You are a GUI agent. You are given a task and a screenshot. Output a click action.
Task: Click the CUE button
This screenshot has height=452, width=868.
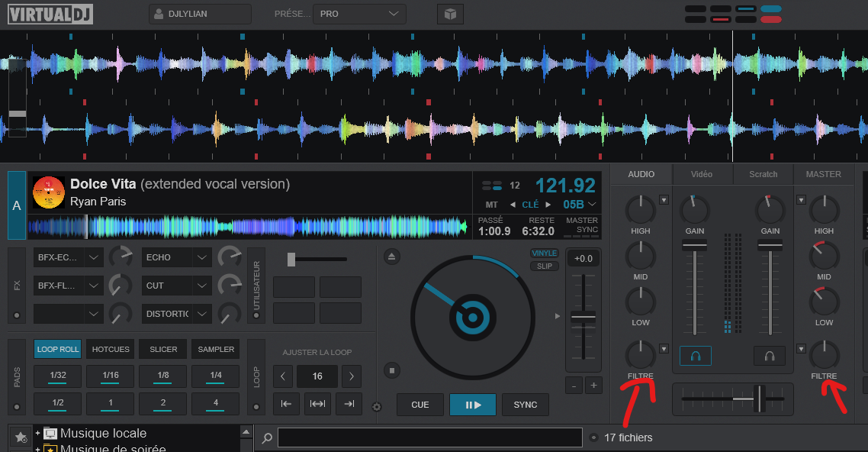pyautogui.click(x=420, y=405)
